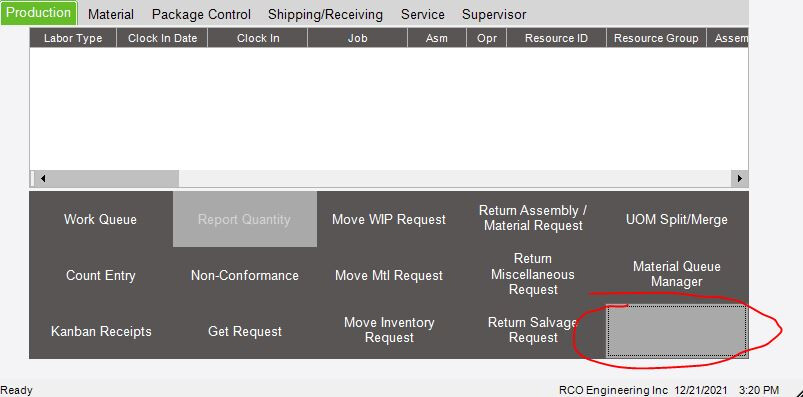The height and width of the screenshot is (397, 803).
Task: Click RCO Engineering Inc in status bar
Action: [614, 390]
